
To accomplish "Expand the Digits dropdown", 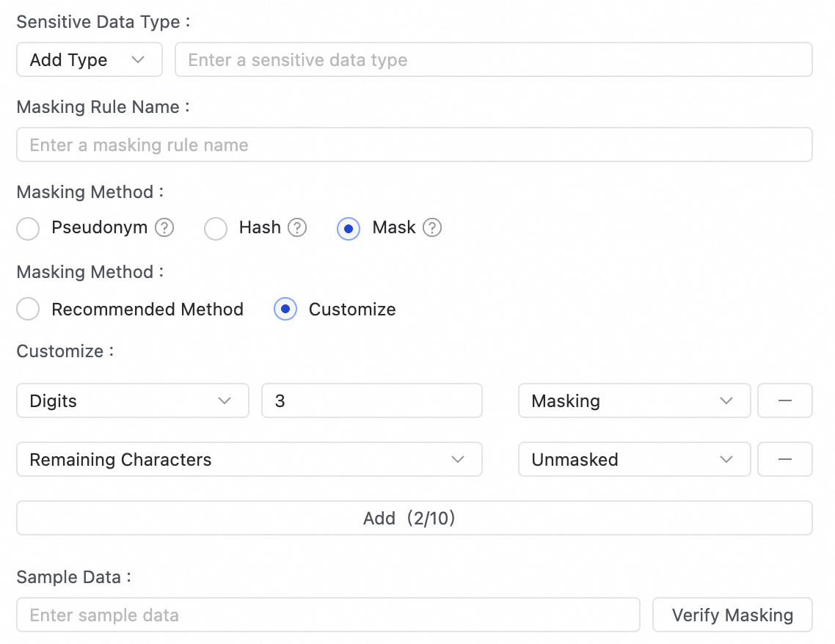I will [x=132, y=400].
